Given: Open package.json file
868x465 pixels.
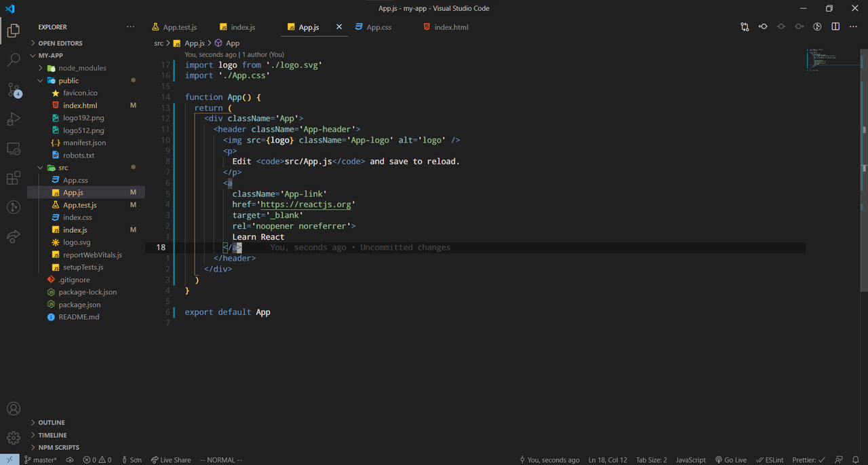Looking at the screenshot, I should click(x=86, y=305).
